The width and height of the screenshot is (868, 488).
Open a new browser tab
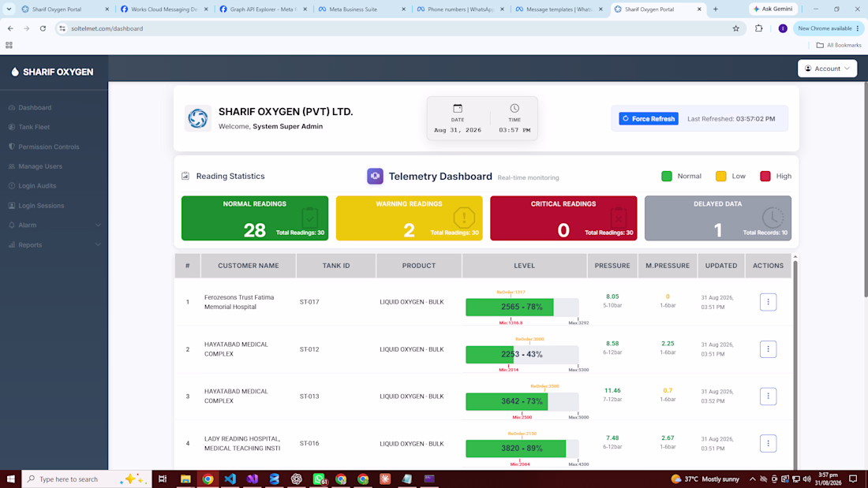(715, 9)
